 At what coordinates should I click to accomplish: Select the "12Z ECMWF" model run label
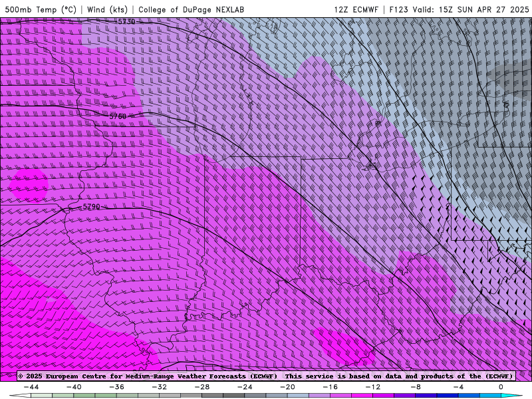(x=356, y=9)
